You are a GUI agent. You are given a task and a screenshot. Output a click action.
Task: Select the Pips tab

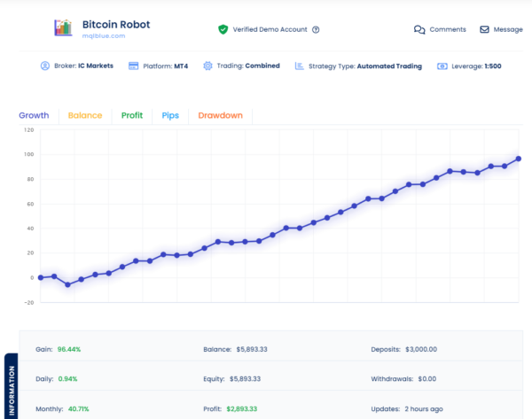(x=170, y=115)
